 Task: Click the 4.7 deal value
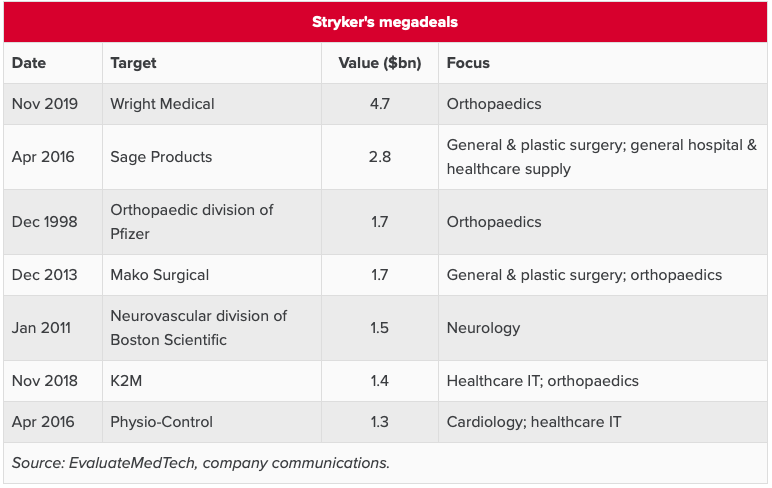coord(379,104)
